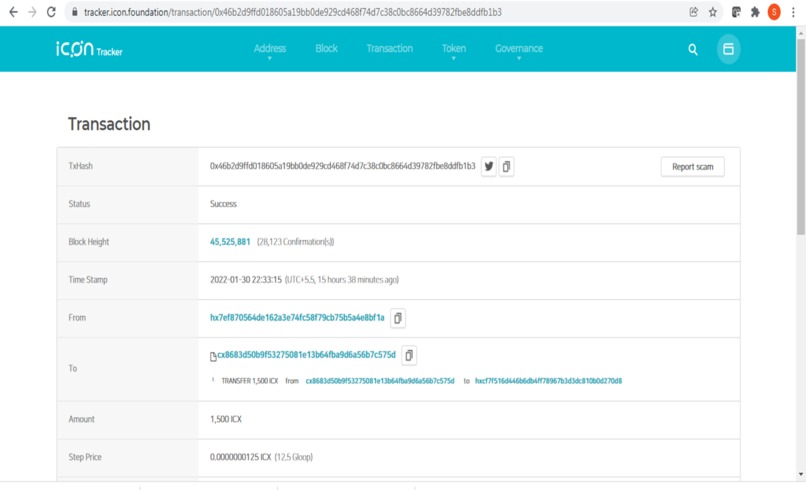The height and width of the screenshot is (490, 806).
Task: Open the Transaction page from the header
Action: click(x=390, y=48)
